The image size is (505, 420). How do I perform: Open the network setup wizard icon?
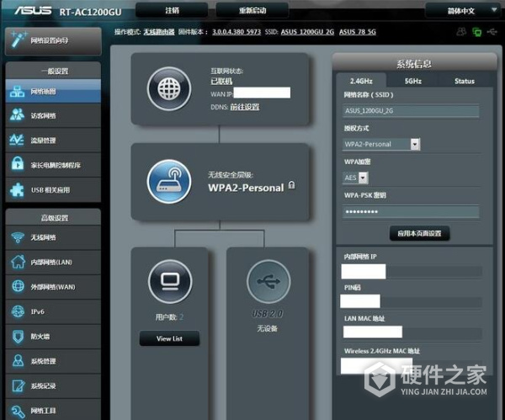point(19,40)
